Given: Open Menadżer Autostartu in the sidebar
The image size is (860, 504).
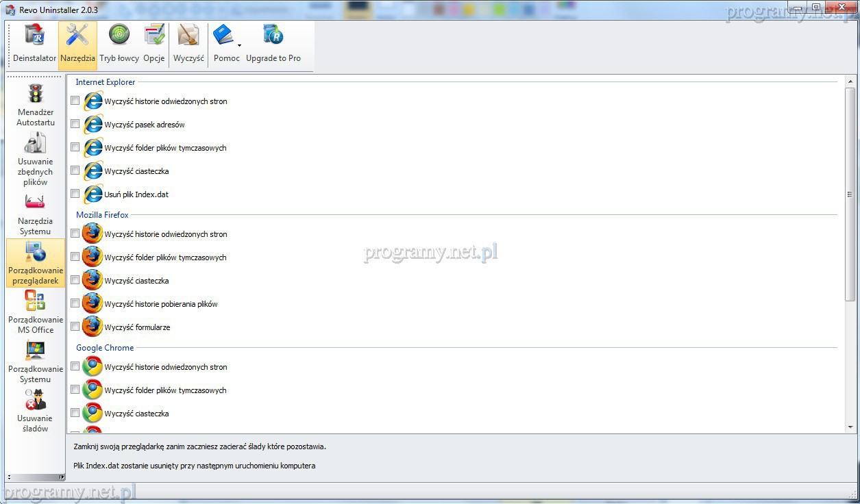Looking at the screenshot, I should point(36,104).
